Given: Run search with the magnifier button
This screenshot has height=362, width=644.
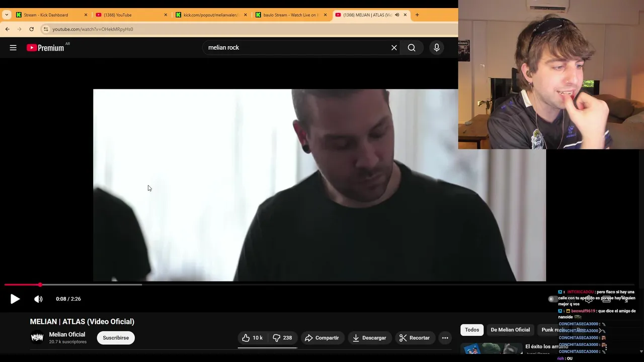Looking at the screenshot, I should point(412,48).
